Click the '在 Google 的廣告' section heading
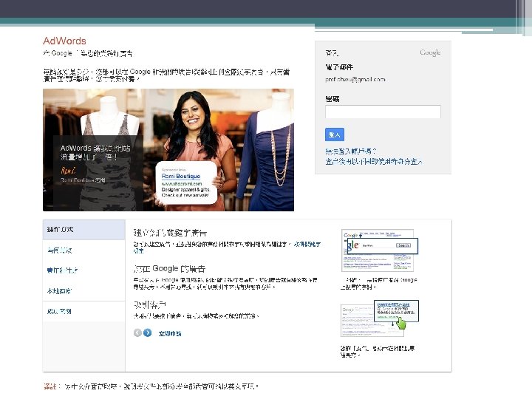 pos(169,269)
